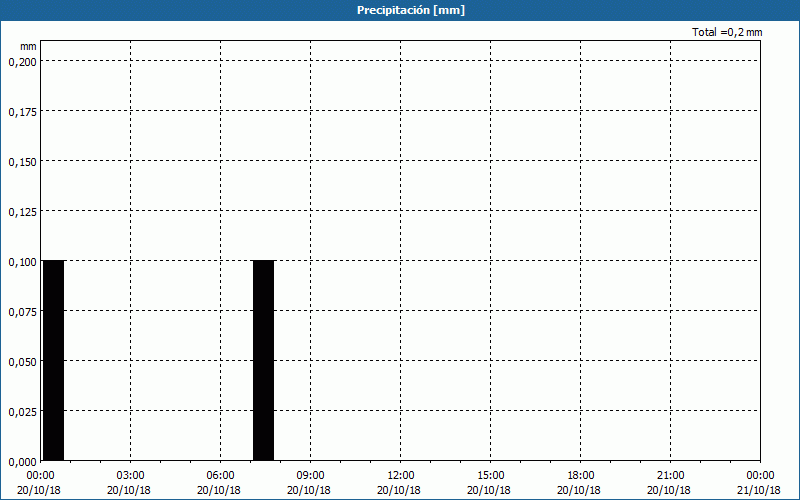Click the 0,100 y-axis value

22,262
